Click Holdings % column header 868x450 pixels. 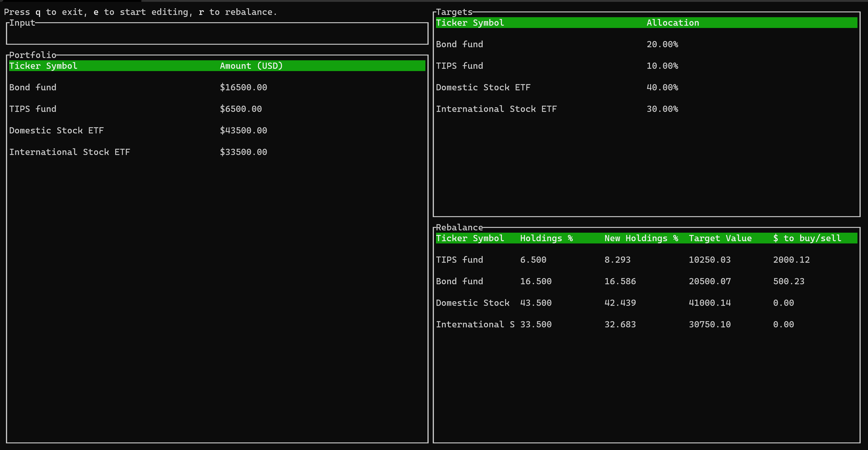546,238
